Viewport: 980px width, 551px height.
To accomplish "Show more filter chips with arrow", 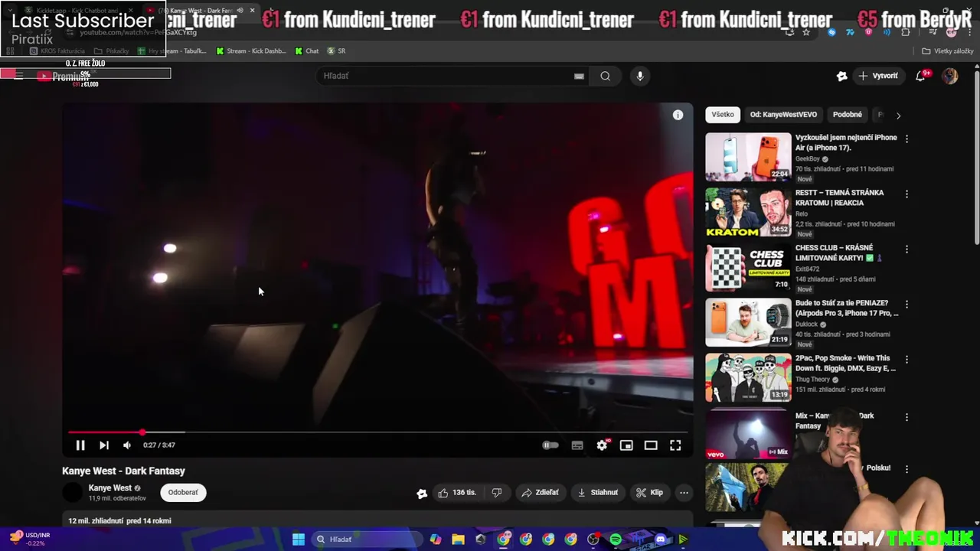I will click(898, 116).
